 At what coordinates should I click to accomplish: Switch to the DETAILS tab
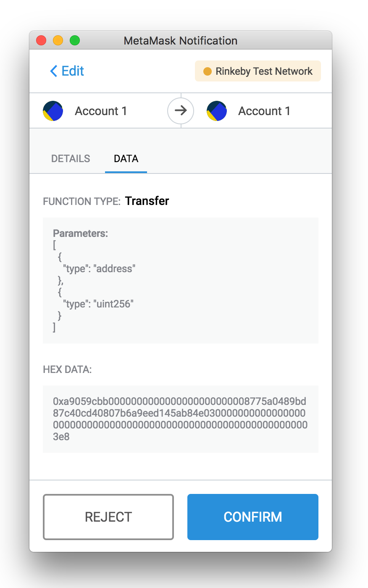(x=70, y=158)
